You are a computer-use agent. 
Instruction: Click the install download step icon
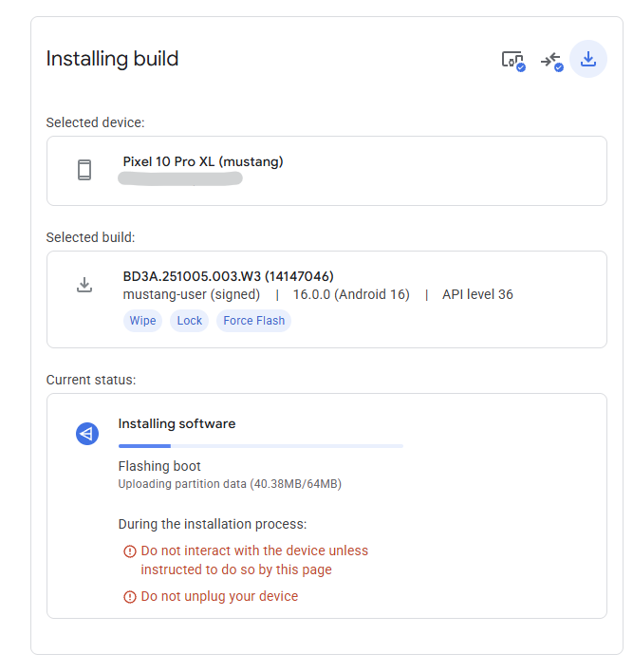588,59
